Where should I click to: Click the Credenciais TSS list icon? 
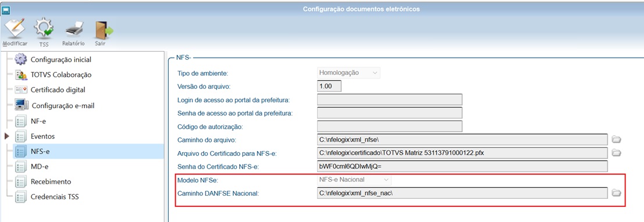[x=20, y=197]
